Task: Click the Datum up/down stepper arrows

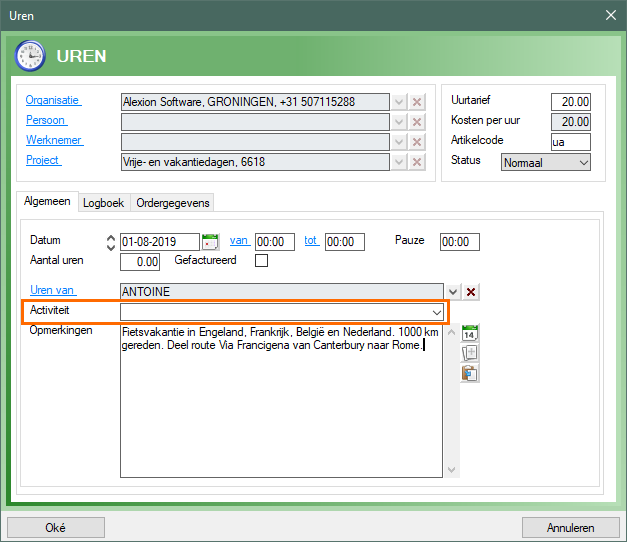Action: coord(111,242)
